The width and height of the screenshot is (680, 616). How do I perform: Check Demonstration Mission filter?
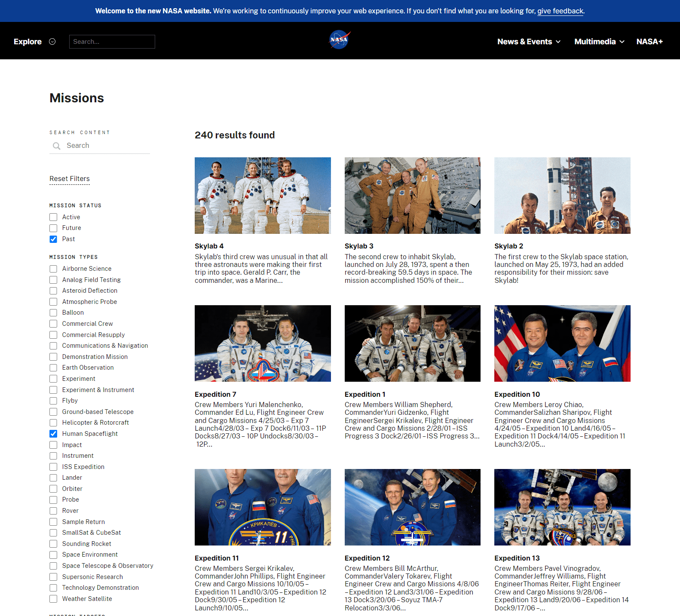[53, 357]
